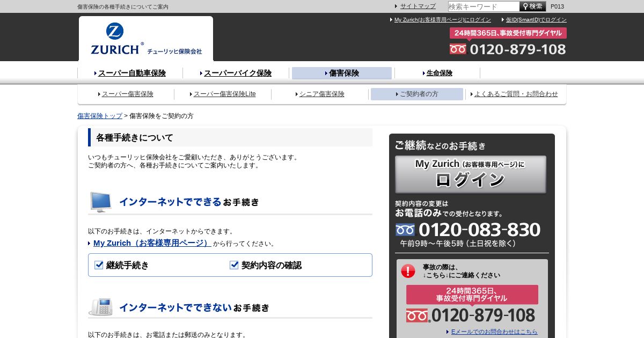Open Eメールでのお問合わせはこちら link
The image size is (644, 338).
coord(494,332)
